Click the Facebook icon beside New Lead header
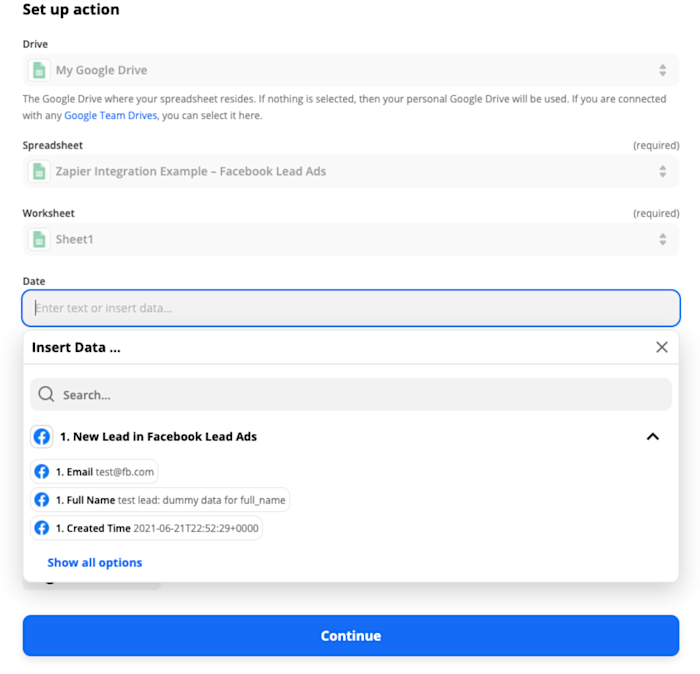Screen dimensions: 700x674 (x=42, y=437)
